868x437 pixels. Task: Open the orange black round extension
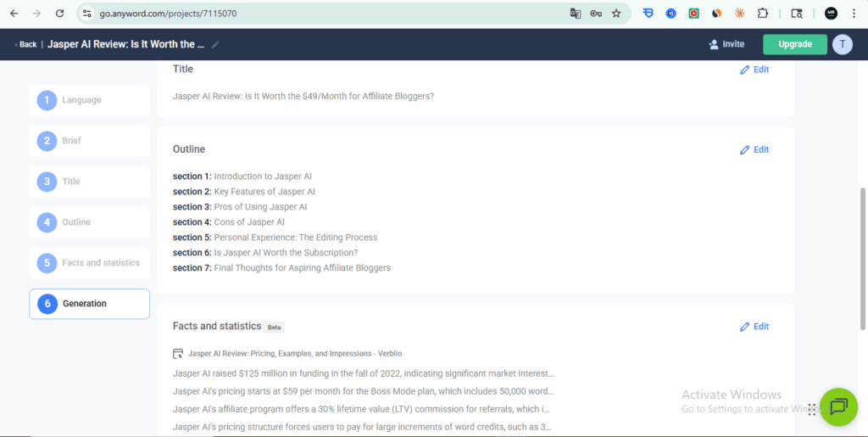716,14
